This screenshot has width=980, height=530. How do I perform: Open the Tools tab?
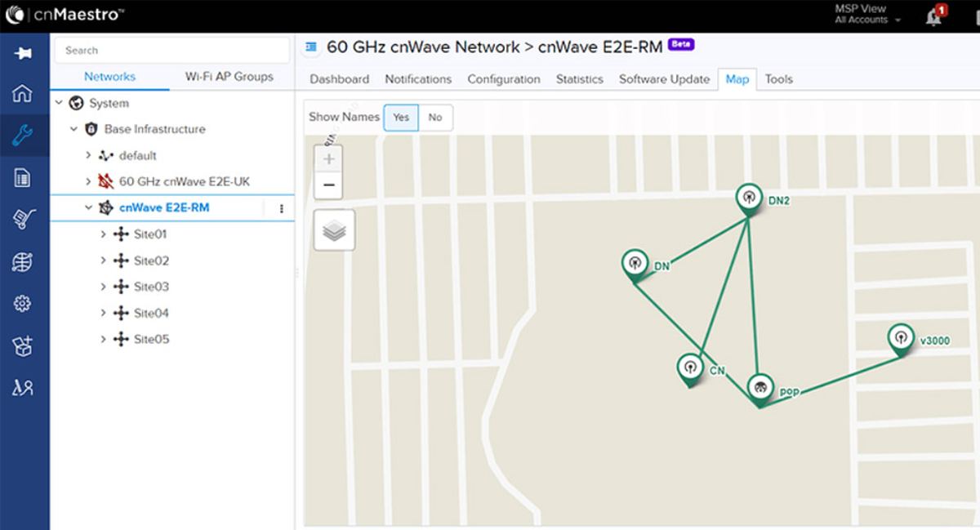coord(779,79)
